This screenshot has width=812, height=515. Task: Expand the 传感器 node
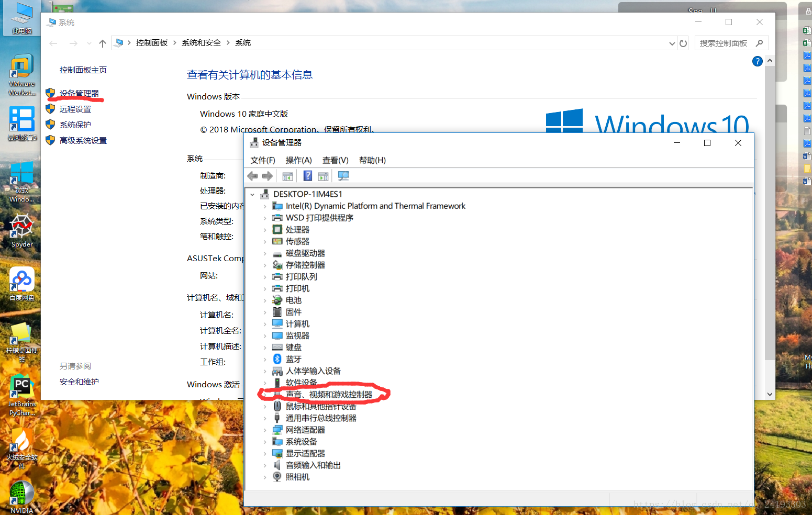(x=265, y=241)
